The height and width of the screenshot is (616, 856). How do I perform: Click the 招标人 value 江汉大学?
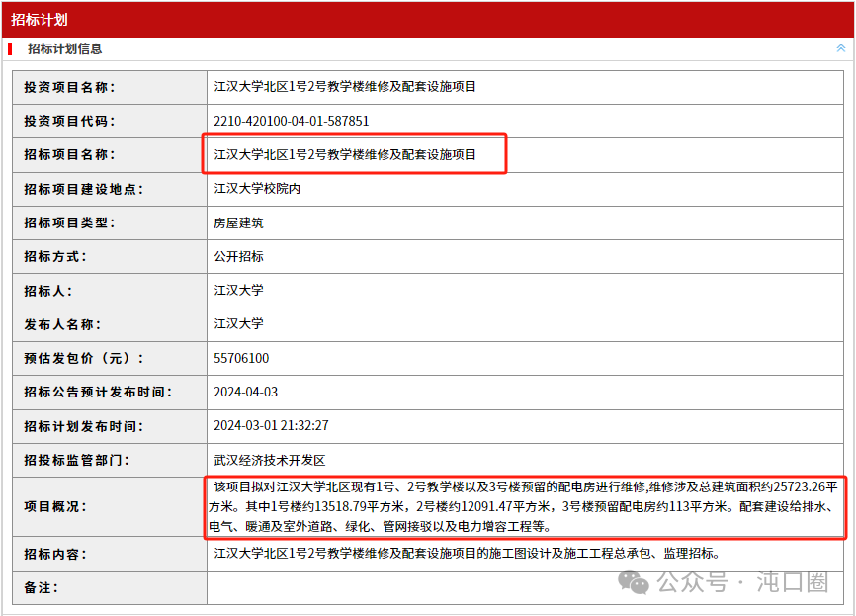pos(238,290)
